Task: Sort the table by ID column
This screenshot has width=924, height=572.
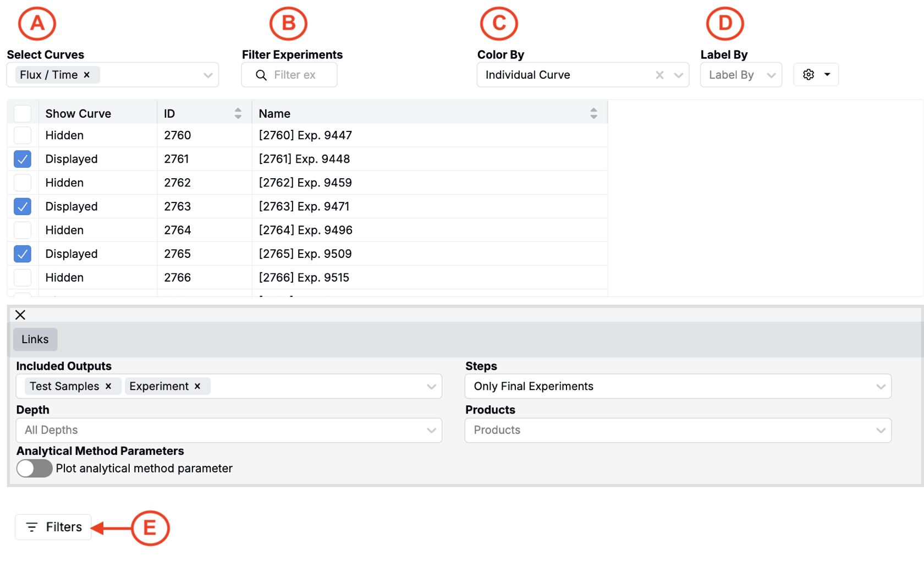Action: [238, 113]
